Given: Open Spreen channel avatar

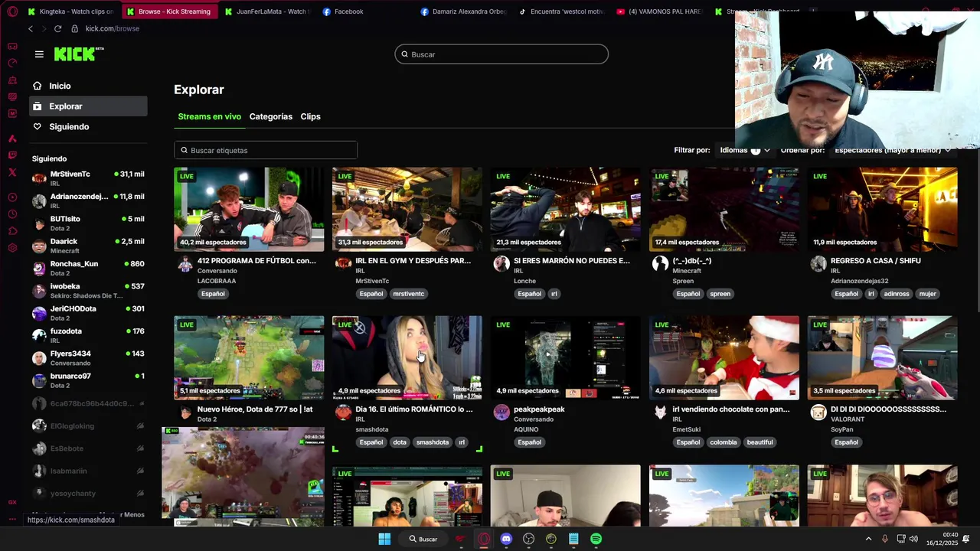Looking at the screenshot, I should point(660,264).
